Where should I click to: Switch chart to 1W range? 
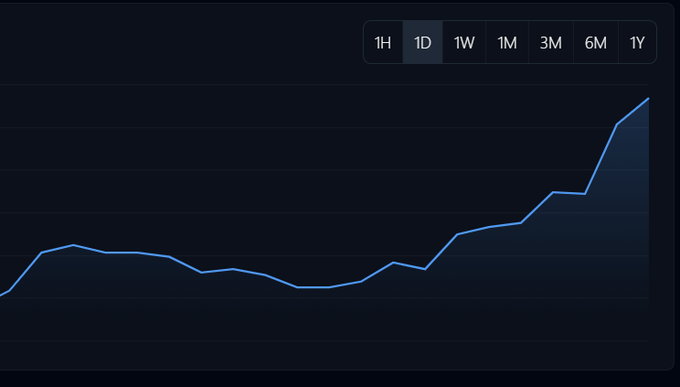[x=464, y=43]
